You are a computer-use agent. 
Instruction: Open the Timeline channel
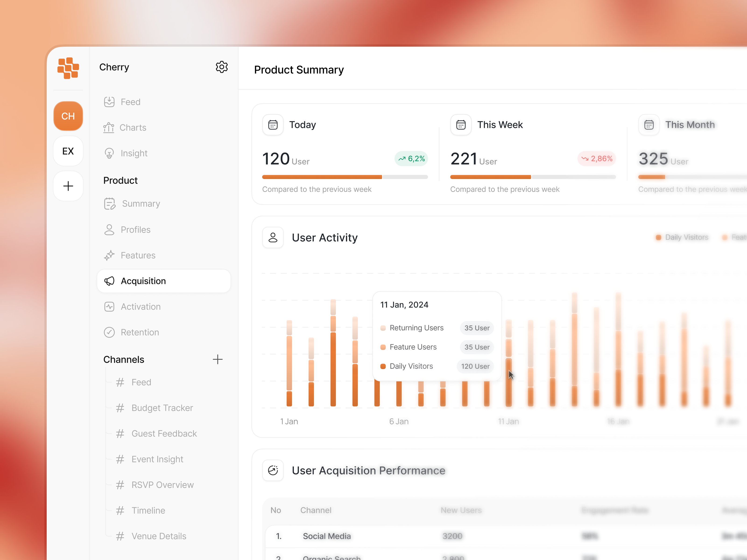click(148, 510)
